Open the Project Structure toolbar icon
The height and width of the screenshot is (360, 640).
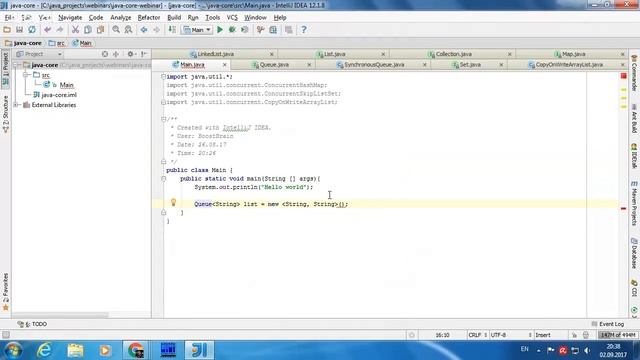click(x=273, y=30)
